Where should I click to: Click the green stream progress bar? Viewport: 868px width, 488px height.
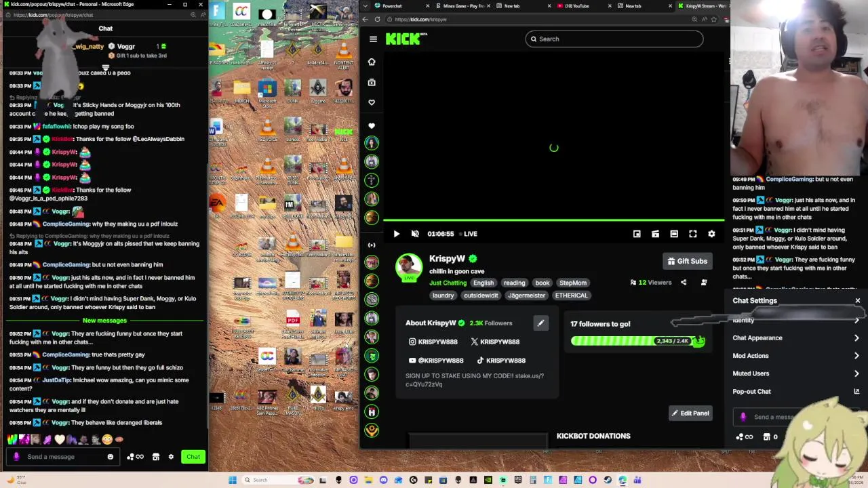coord(554,220)
